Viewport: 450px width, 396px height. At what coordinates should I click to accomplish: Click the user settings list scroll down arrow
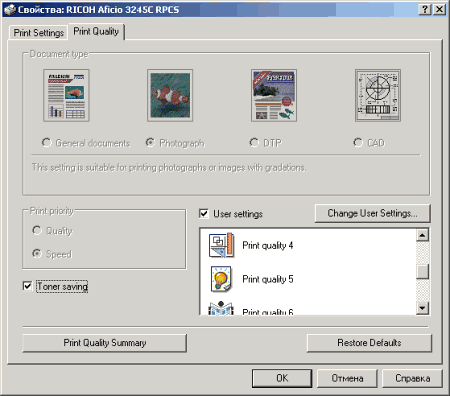coord(423,308)
